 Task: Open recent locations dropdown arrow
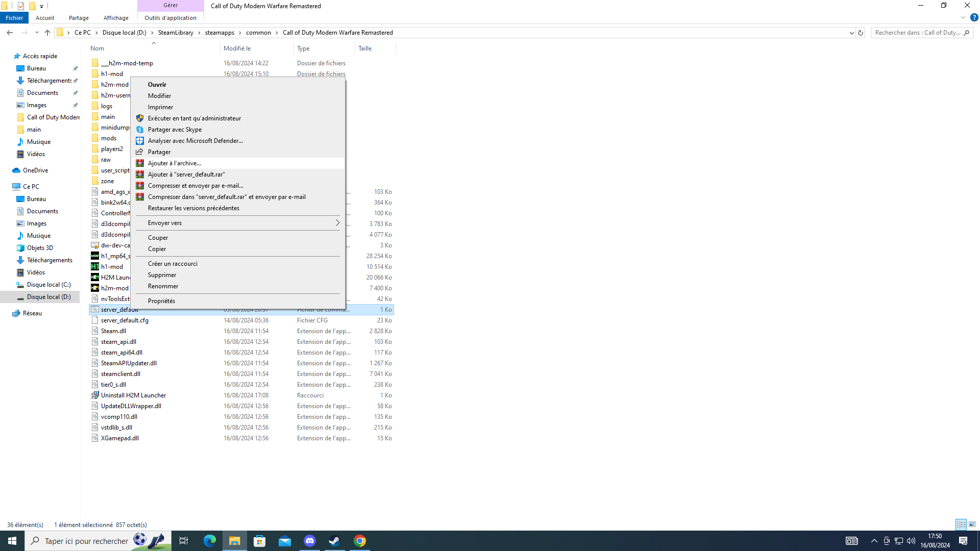37,33
